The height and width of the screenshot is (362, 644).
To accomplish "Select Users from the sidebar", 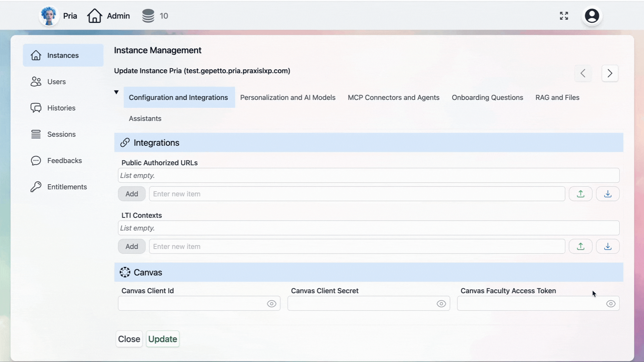I will click(56, 81).
